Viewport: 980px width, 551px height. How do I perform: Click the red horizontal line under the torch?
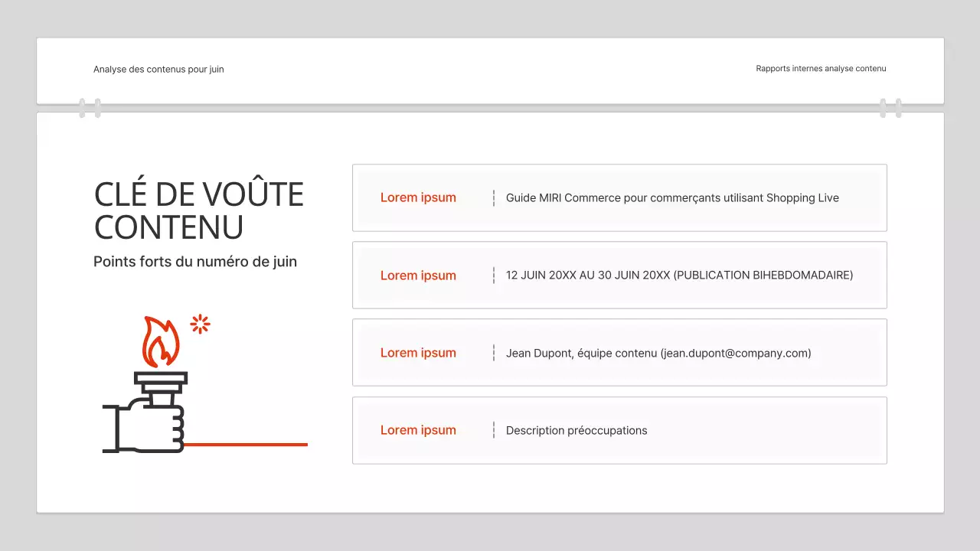pos(245,443)
